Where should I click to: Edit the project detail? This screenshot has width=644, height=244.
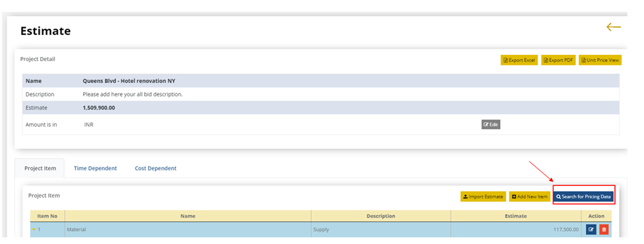coord(491,124)
